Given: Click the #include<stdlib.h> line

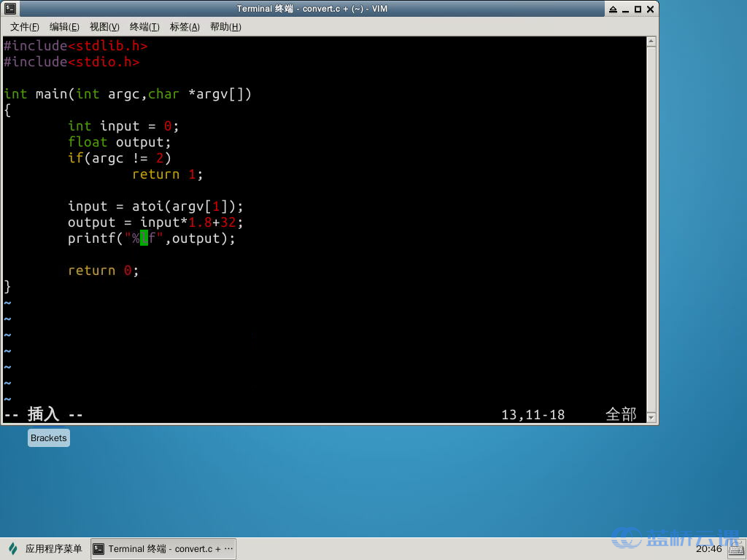Looking at the screenshot, I should (76, 46).
